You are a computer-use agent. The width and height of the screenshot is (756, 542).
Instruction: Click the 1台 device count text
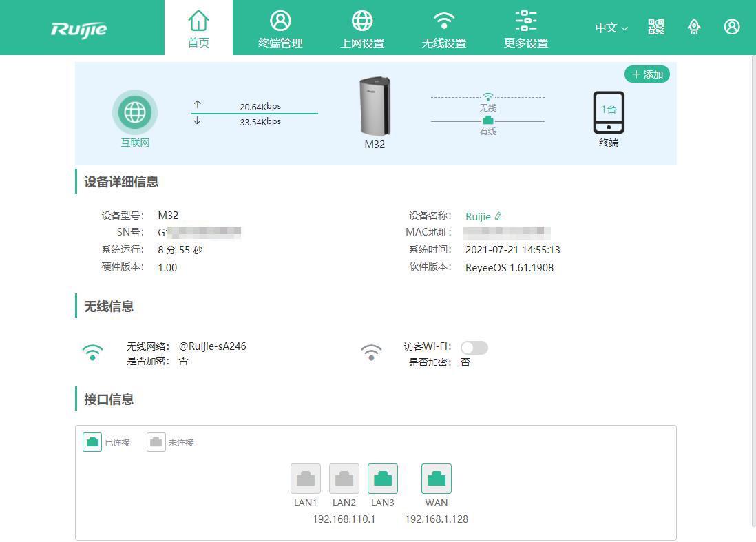point(609,110)
